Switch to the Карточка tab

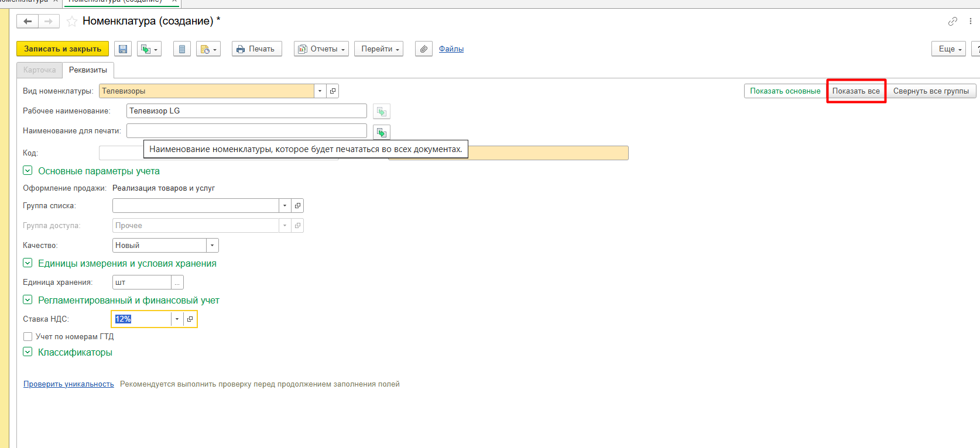click(39, 70)
